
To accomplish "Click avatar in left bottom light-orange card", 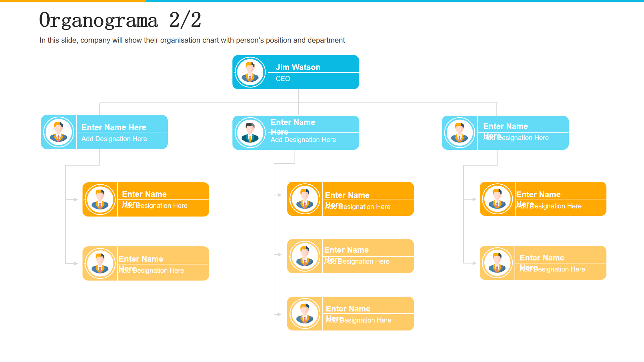I will (x=100, y=263).
